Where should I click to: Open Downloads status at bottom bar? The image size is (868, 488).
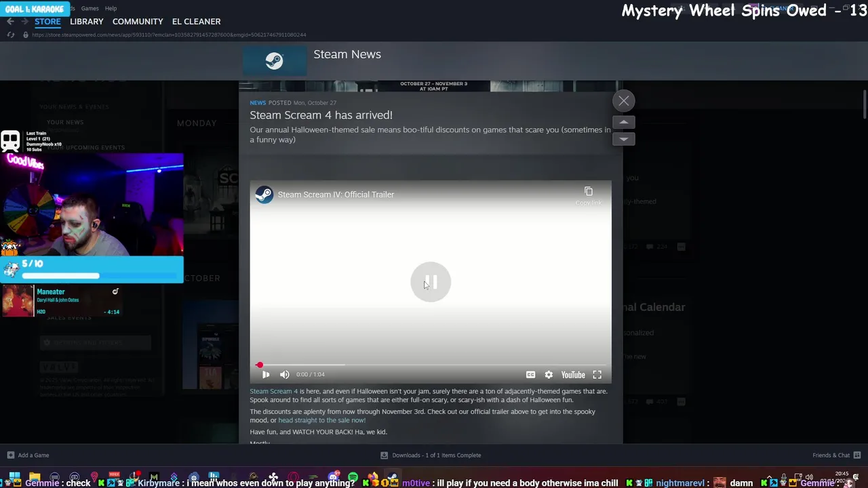(x=431, y=455)
